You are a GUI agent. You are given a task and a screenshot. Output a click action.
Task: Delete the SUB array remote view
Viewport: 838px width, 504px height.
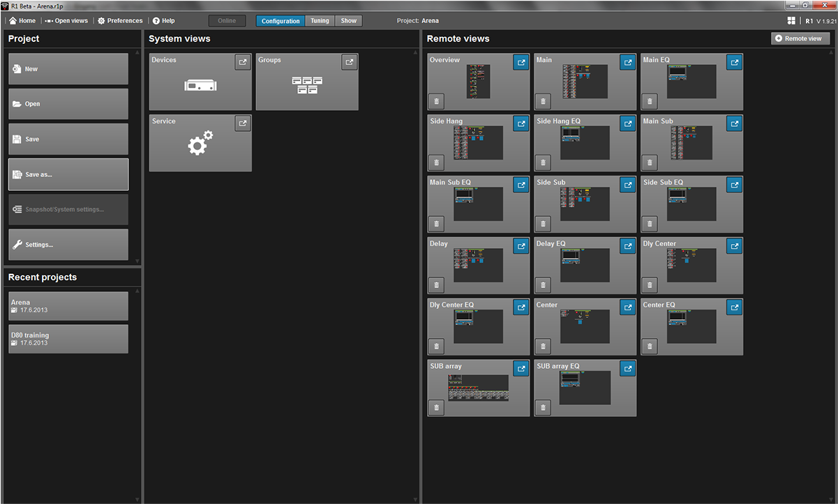pos(437,408)
